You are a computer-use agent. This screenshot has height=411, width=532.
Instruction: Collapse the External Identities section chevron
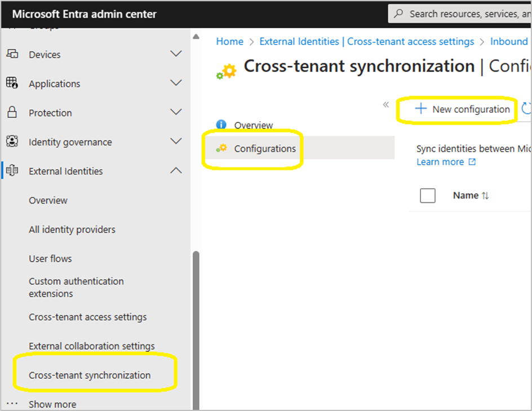176,170
